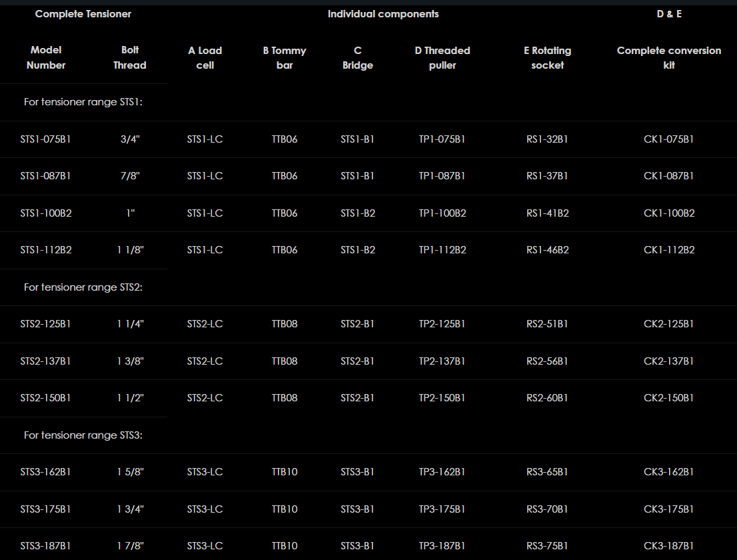Click the 'Complete conversion kit' column header
The width and height of the screenshot is (737, 560).
pos(668,58)
